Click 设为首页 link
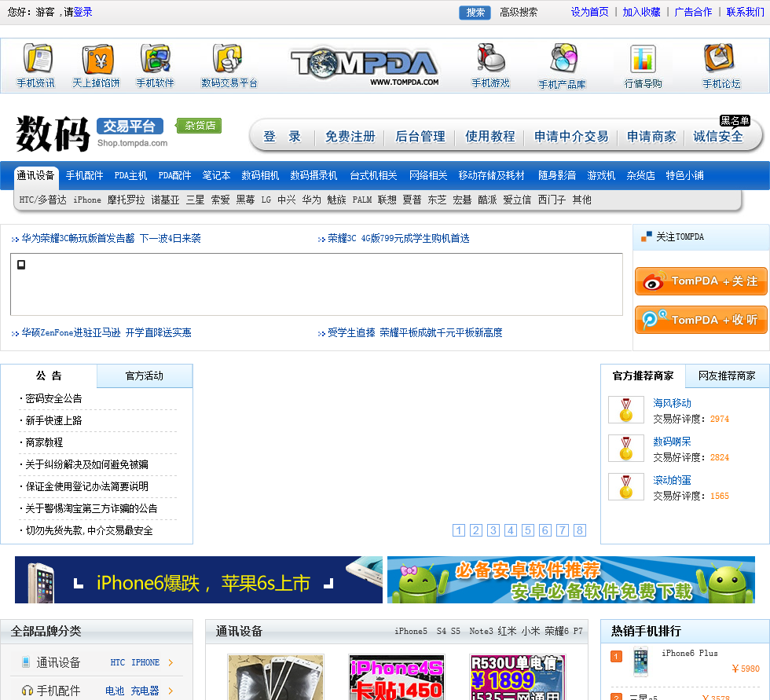Screen dimensions: 770x700 pyautogui.click(x=590, y=13)
